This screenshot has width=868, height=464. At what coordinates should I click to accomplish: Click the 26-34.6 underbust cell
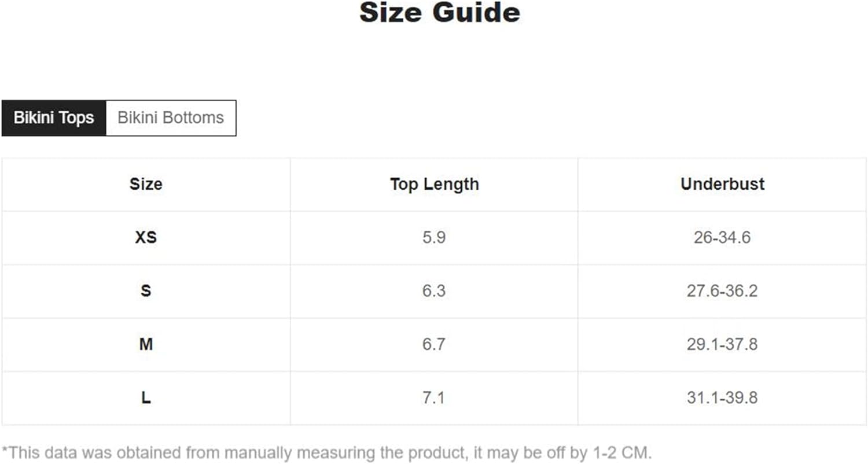pos(722,238)
